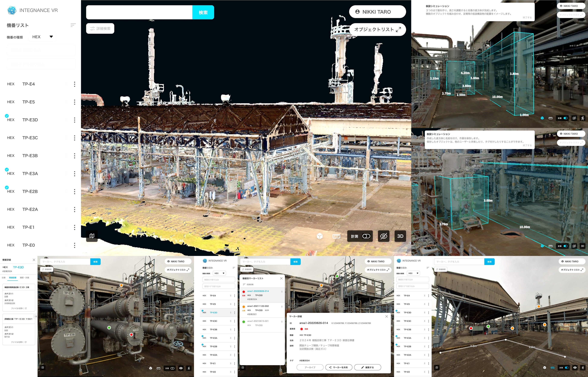
Task: Click the 詳細検索 advanced search button
Action: click(x=100, y=28)
